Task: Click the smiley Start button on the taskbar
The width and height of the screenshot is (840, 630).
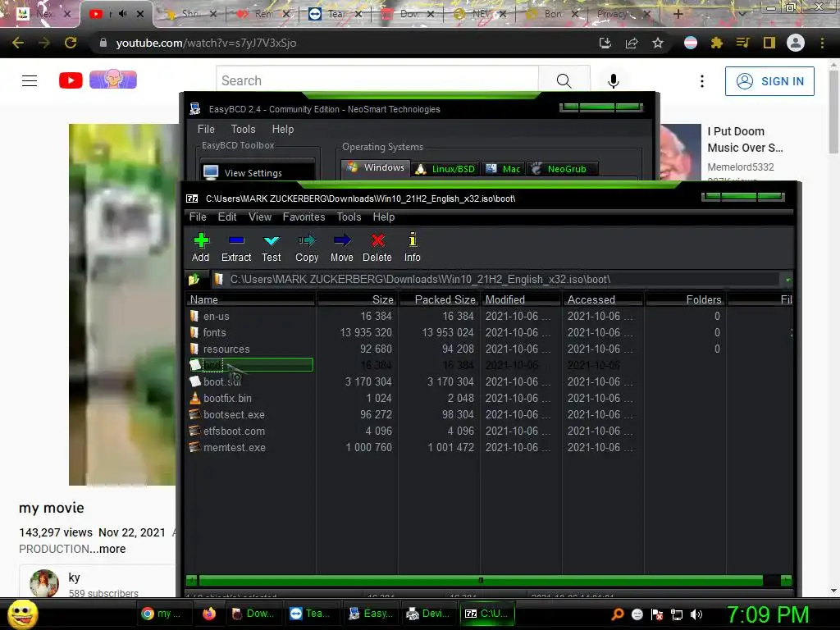Action: [22, 614]
